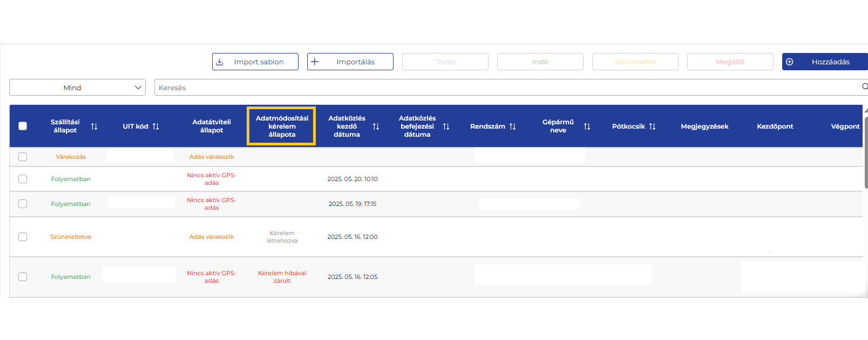Click the search magnifier icon
Image resolution: width=868 pixels, height=340 pixels.
(x=864, y=87)
